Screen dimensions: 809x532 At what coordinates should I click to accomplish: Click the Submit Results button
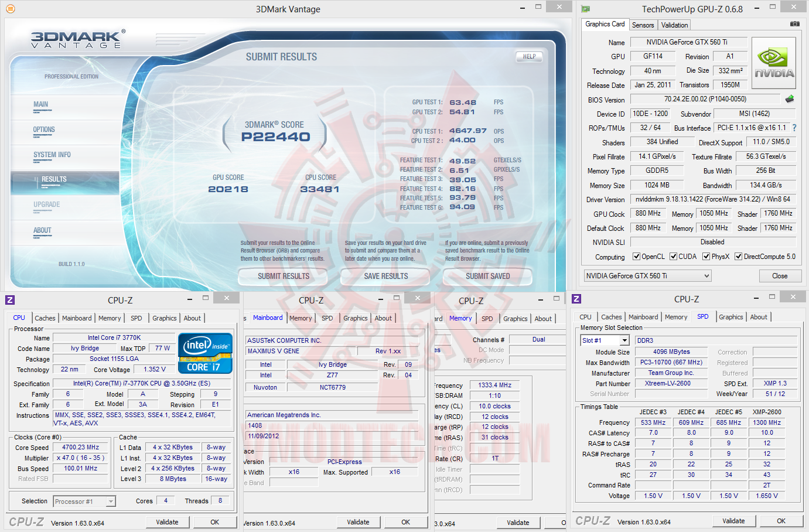(284, 276)
